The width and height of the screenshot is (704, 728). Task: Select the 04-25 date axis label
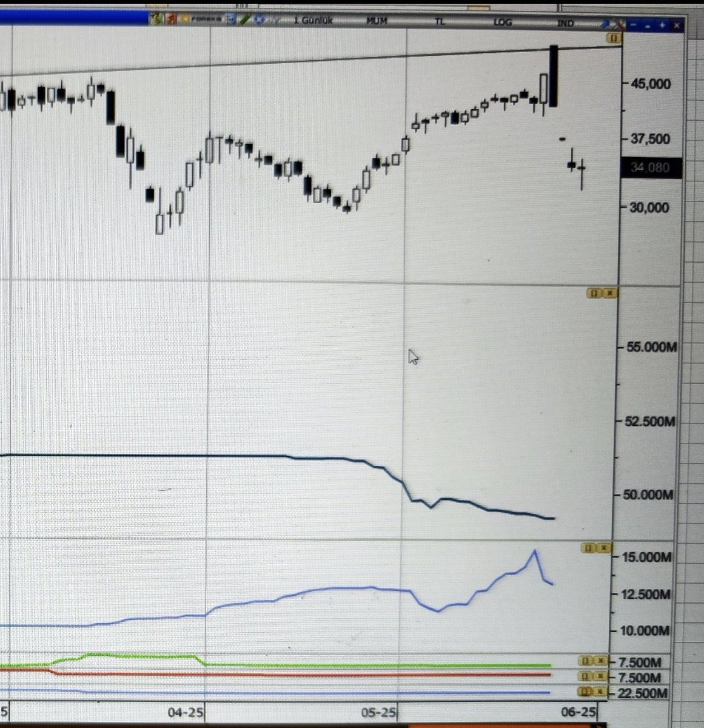click(186, 712)
